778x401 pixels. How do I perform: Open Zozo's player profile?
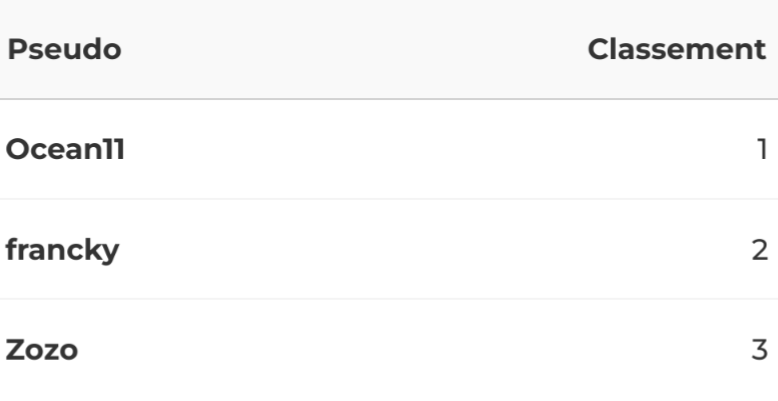coord(42,351)
